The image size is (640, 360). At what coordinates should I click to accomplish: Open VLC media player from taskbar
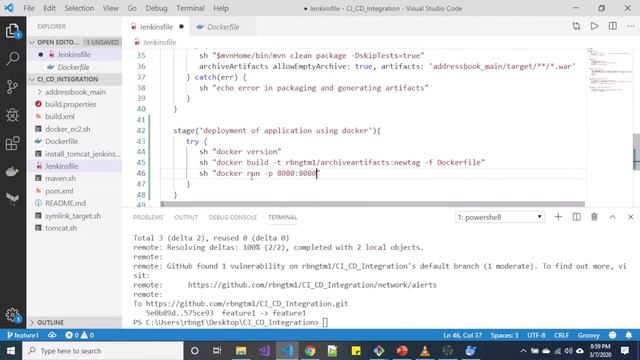point(425,351)
